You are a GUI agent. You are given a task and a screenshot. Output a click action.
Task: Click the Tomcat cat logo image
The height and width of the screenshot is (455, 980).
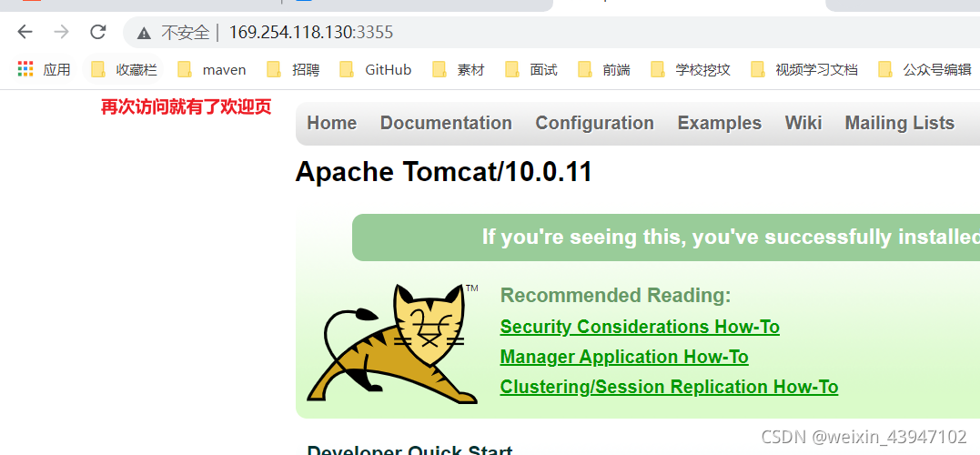392,344
